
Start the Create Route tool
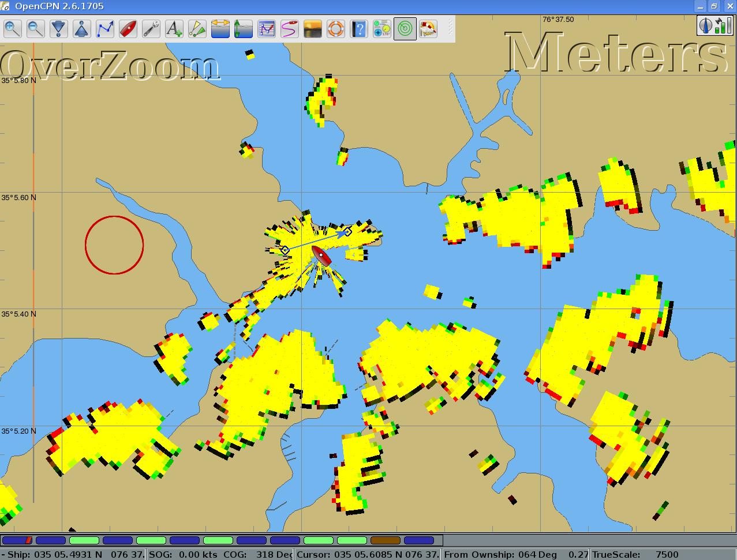tap(105, 28)
